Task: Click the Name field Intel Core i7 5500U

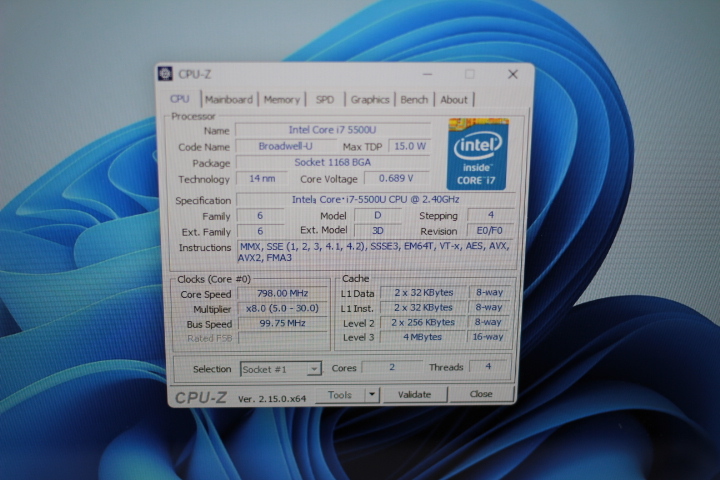Action: click(x=333, y=130)
